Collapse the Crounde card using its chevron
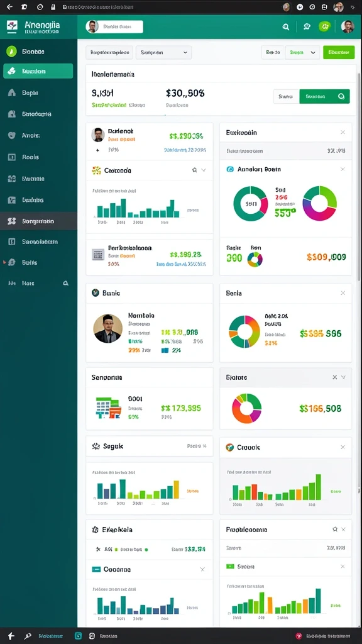The image size is (362, 644). [x=204, y=170]
